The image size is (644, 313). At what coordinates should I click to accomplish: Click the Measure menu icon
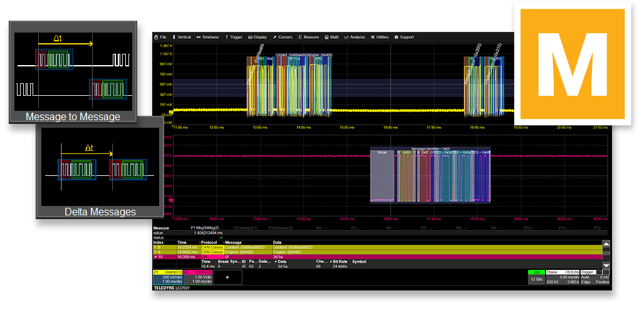point(300,37)
